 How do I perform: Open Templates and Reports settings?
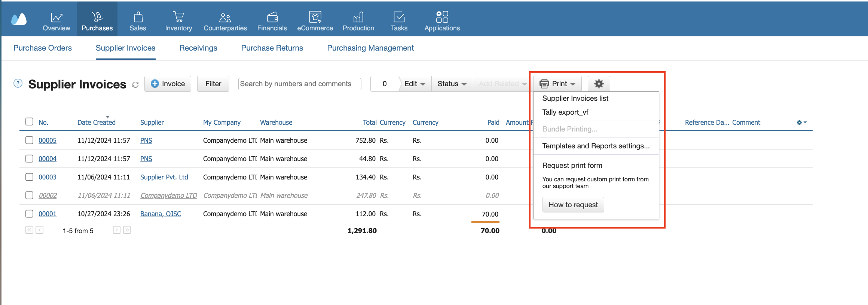coord(596,146)
